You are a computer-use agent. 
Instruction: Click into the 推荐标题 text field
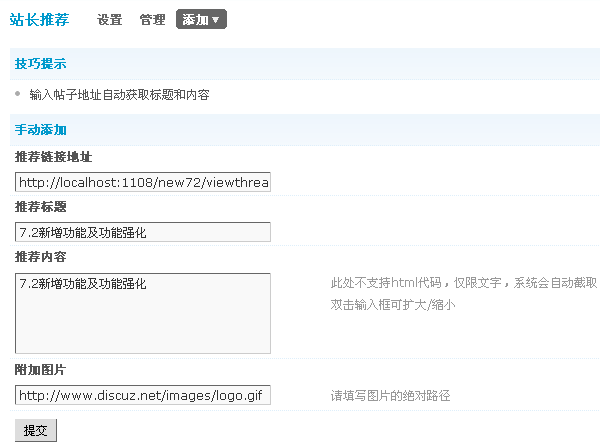[143, 232]
